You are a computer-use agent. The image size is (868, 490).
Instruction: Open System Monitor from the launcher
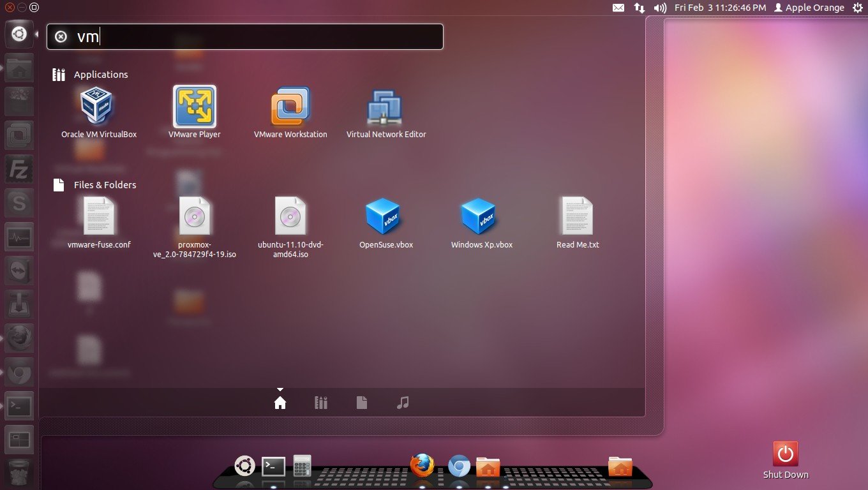click(19, 236)
